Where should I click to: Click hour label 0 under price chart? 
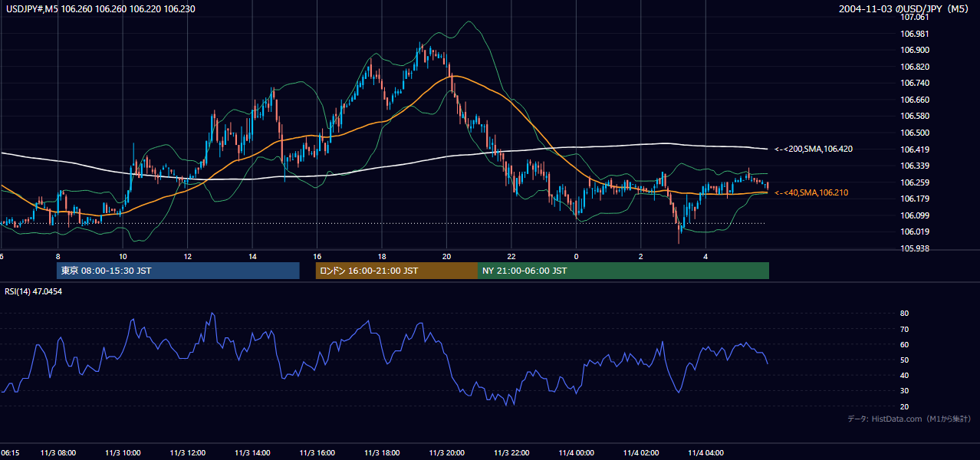[x=577, y=256]
